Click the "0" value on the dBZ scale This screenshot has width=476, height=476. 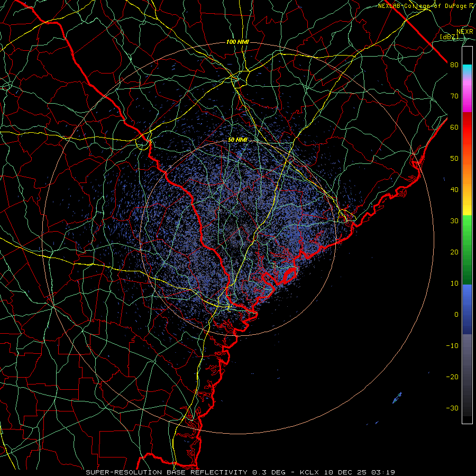(456, 315)
